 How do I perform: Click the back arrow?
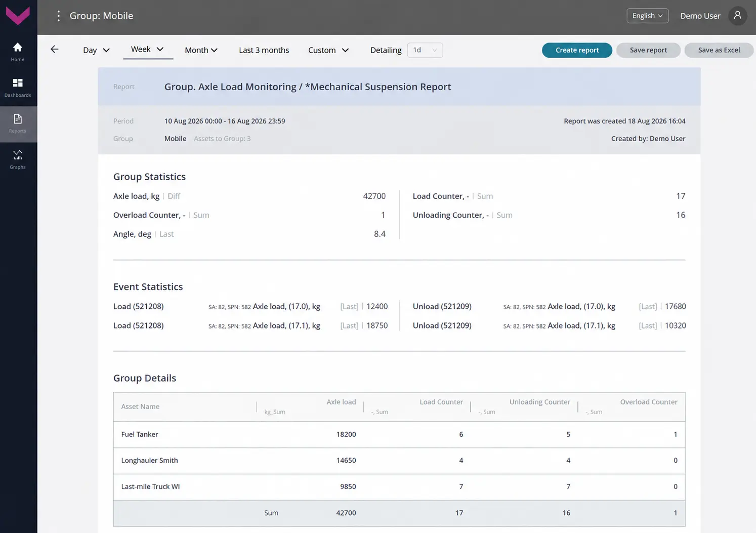point(55,49)
